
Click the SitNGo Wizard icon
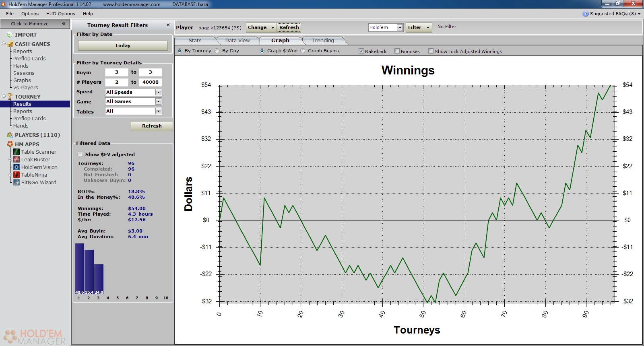[17, 182]
